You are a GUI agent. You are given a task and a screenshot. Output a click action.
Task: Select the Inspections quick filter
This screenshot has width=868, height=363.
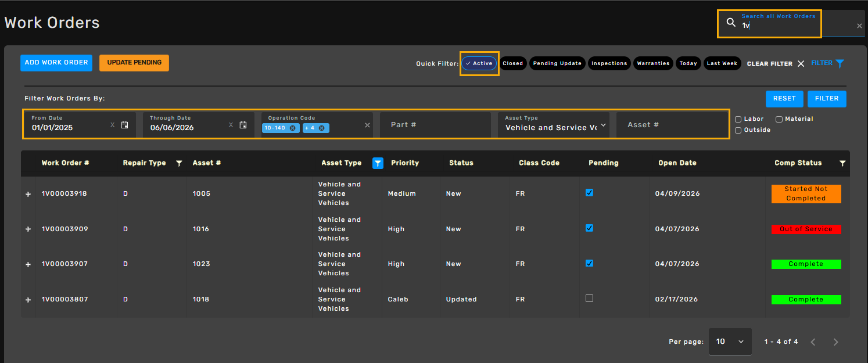coord(609,63)
